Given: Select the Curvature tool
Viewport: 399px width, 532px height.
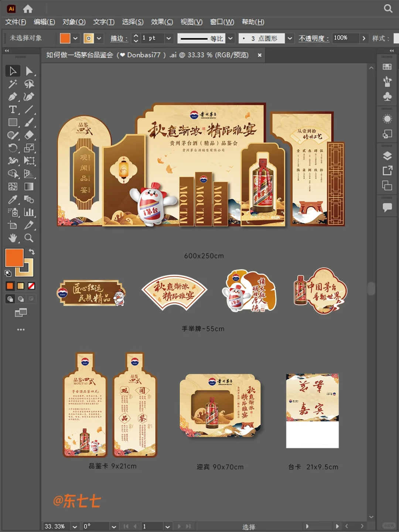Looking at the screenshot, I should (29, 97).
